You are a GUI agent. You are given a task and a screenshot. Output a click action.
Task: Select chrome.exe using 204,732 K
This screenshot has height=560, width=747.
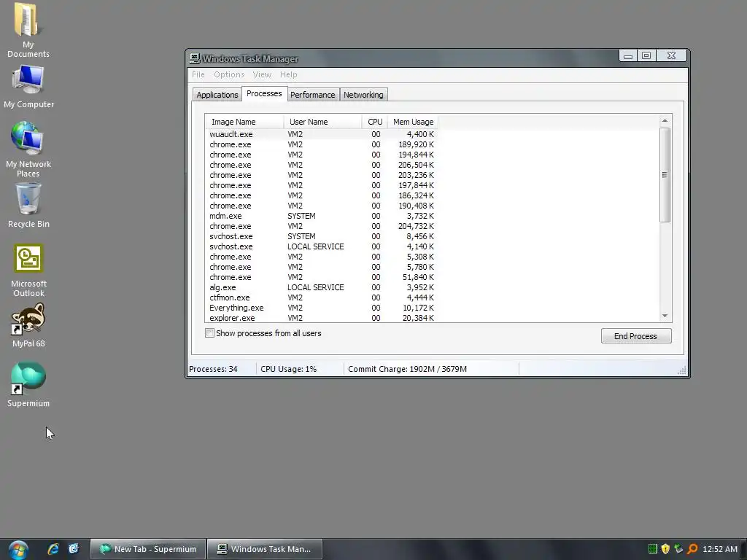322,226
